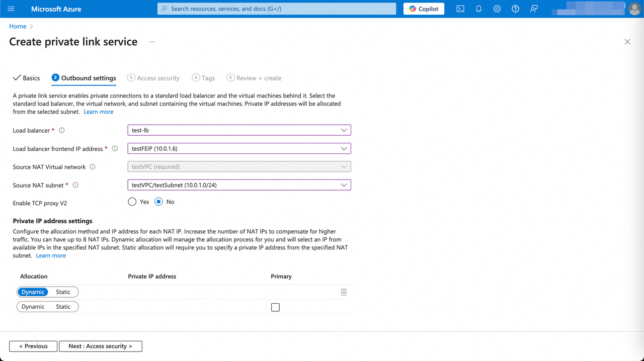Open the Help question mark icon
Screen dimensions: 644x361
pyautogui.click(x=515, y=9)
